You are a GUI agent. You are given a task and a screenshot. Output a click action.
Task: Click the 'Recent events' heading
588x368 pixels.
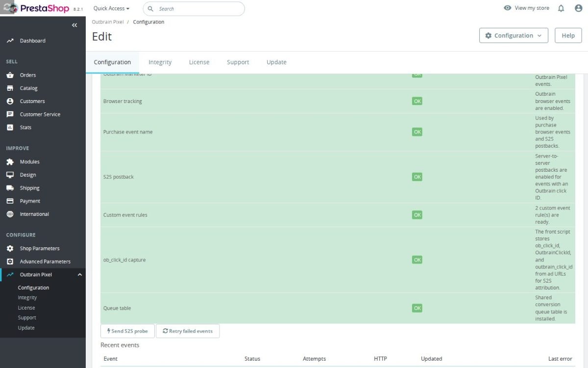[120, 345]
